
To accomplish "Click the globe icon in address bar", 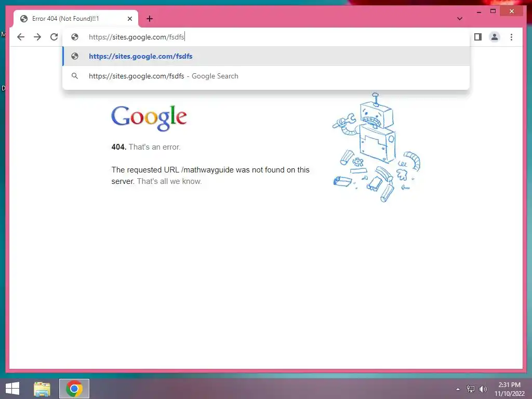I will (75, 37).
